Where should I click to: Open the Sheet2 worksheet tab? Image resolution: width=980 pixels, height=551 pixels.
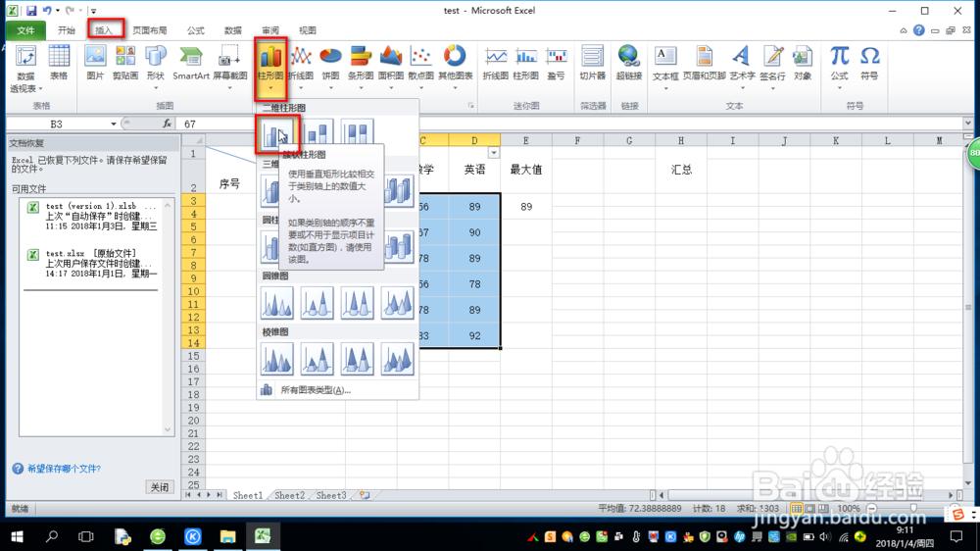(x=289, y=495)
